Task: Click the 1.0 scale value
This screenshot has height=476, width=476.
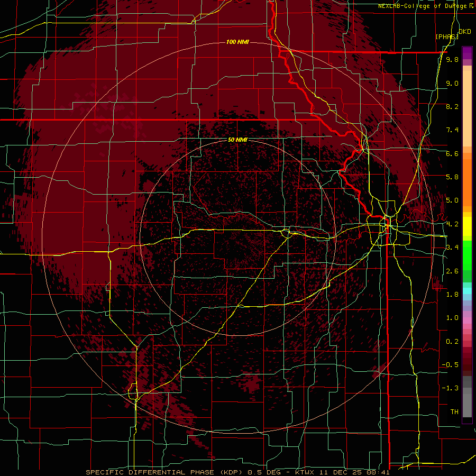Action: [452, 318]
